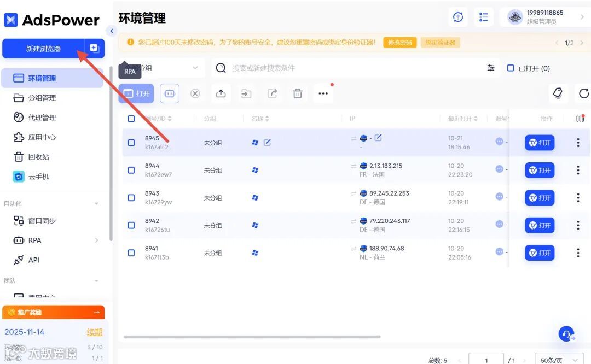This screenshot has height=364, width=591.
Task: Click the batch create icon beside 新建浏览器
Action: [x=94, y=48]
